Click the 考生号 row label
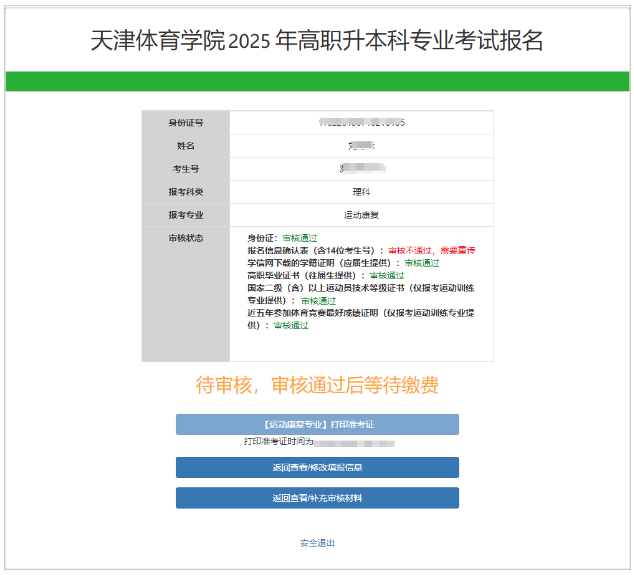 coord(186,169)
